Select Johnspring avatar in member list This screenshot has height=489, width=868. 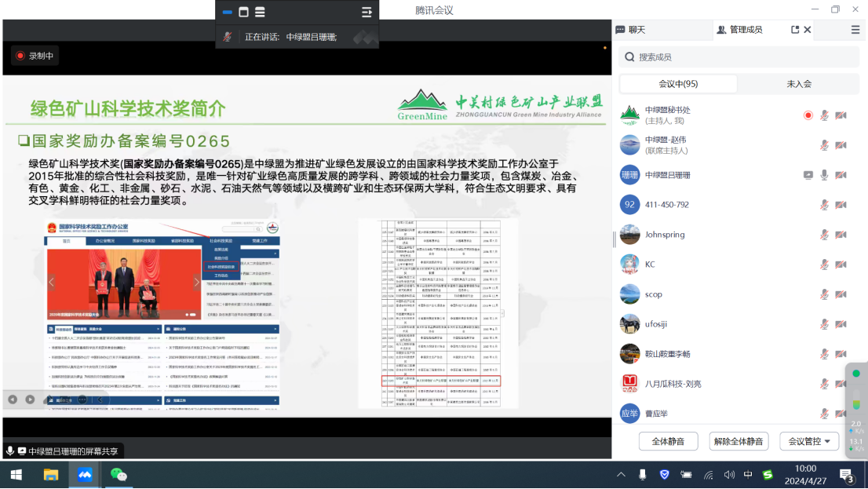pos(629,235)
